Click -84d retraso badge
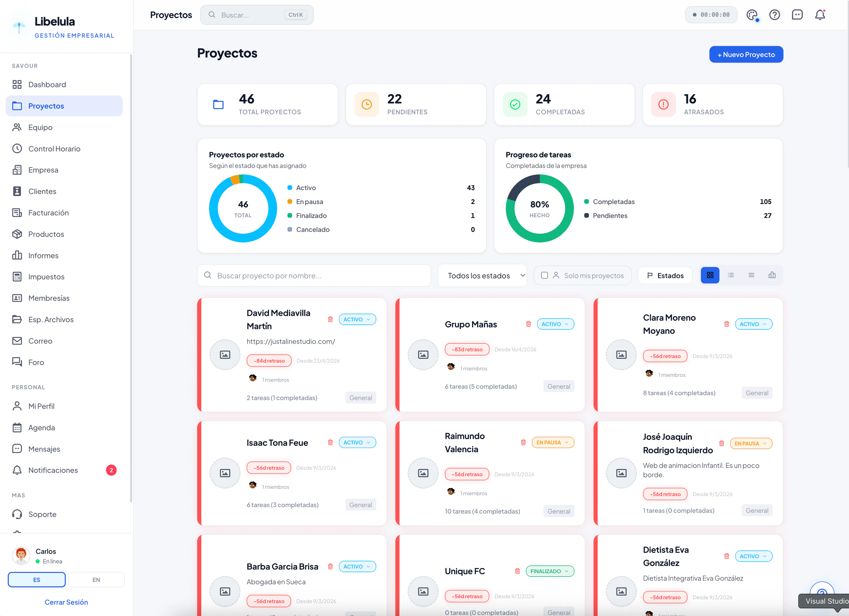This screenshot has height=616, width=849. tap(269, 361)
